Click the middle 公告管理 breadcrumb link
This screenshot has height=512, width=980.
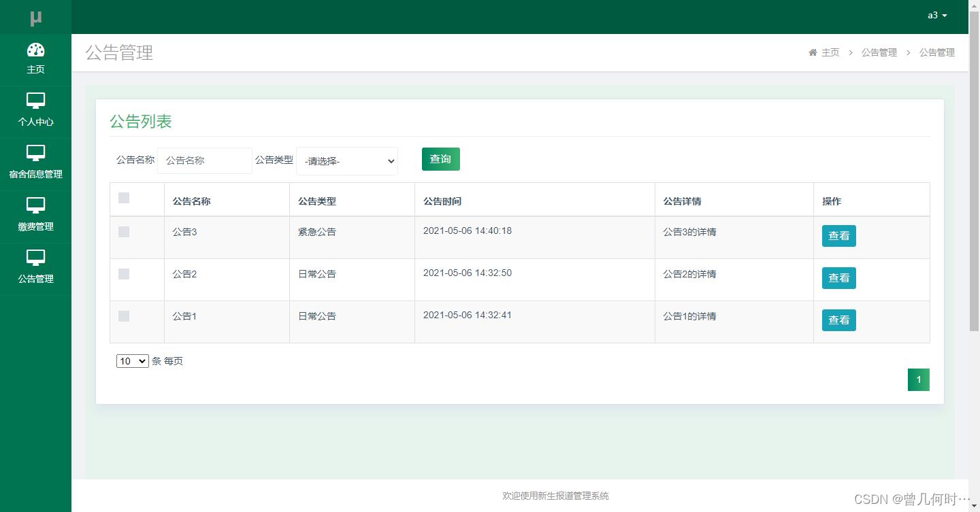click(x=879, y=52)
